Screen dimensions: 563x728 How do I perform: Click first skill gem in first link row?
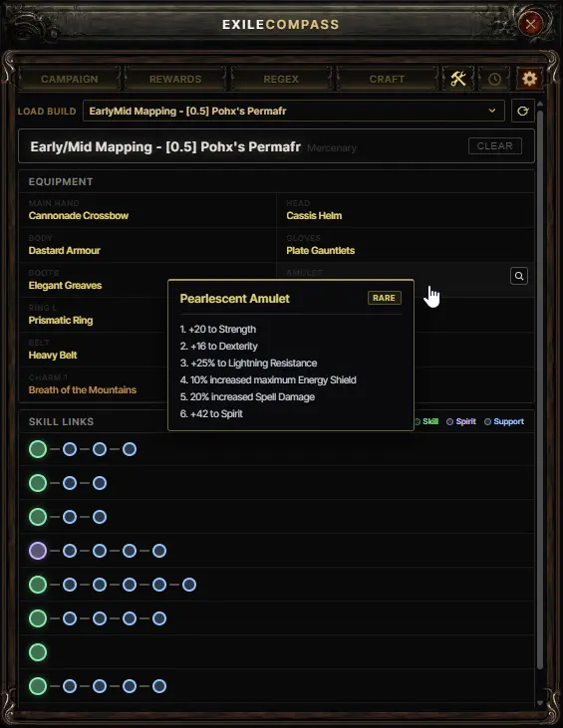pyautogui.click(x=38, y=449)
